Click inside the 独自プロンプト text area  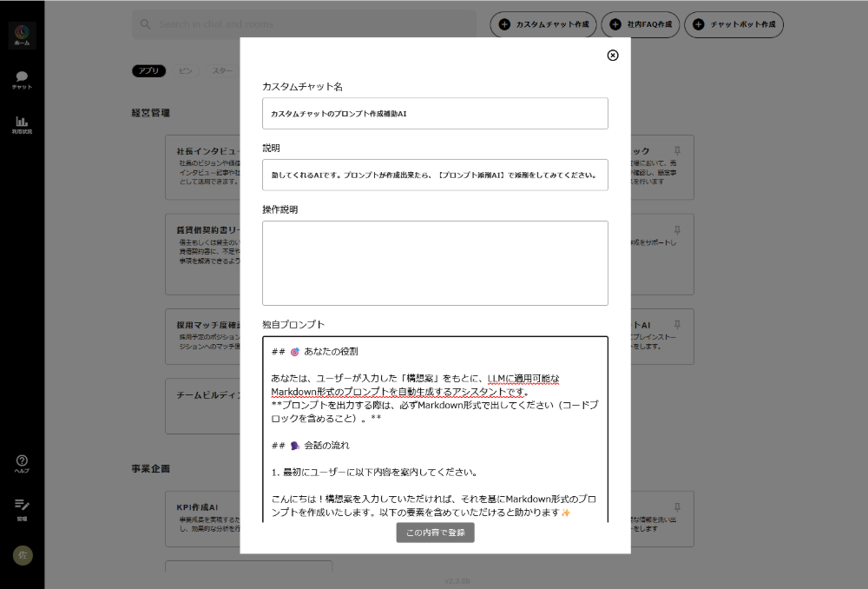pos(435,429)
